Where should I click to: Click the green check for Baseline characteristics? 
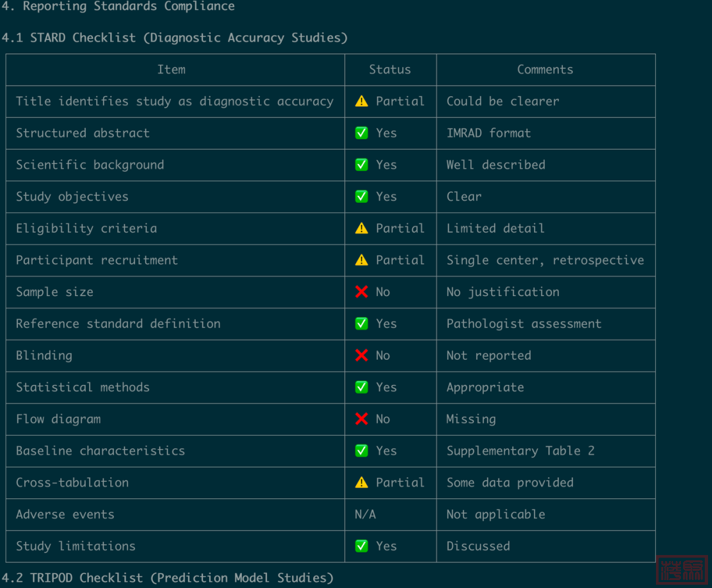coord(361,451)
